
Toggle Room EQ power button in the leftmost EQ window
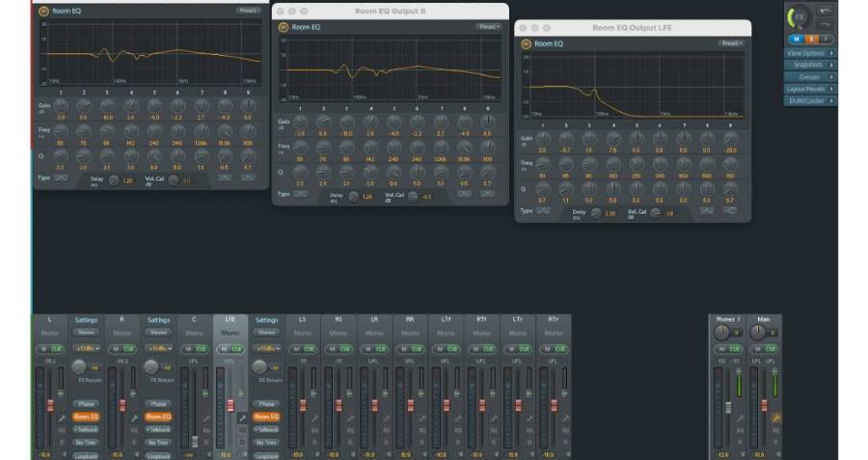coord(43,11)
